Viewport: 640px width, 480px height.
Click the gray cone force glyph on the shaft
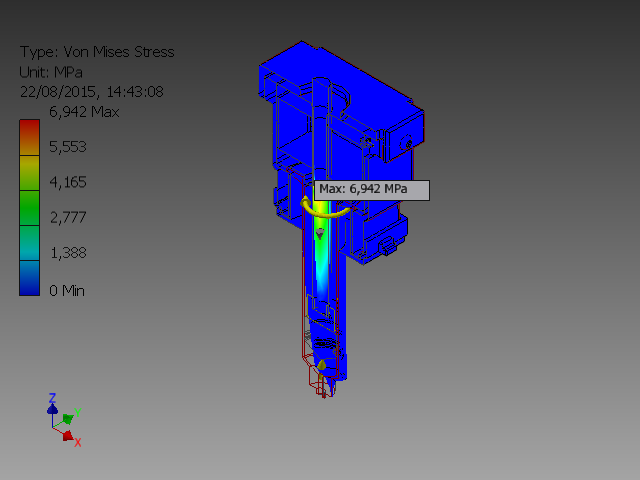click(x=320, y=233)
